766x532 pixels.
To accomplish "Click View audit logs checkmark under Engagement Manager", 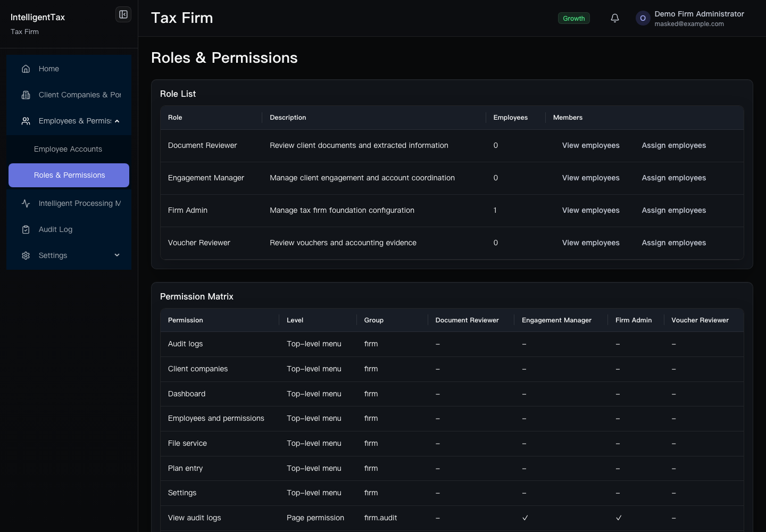I will click(525, 518).
